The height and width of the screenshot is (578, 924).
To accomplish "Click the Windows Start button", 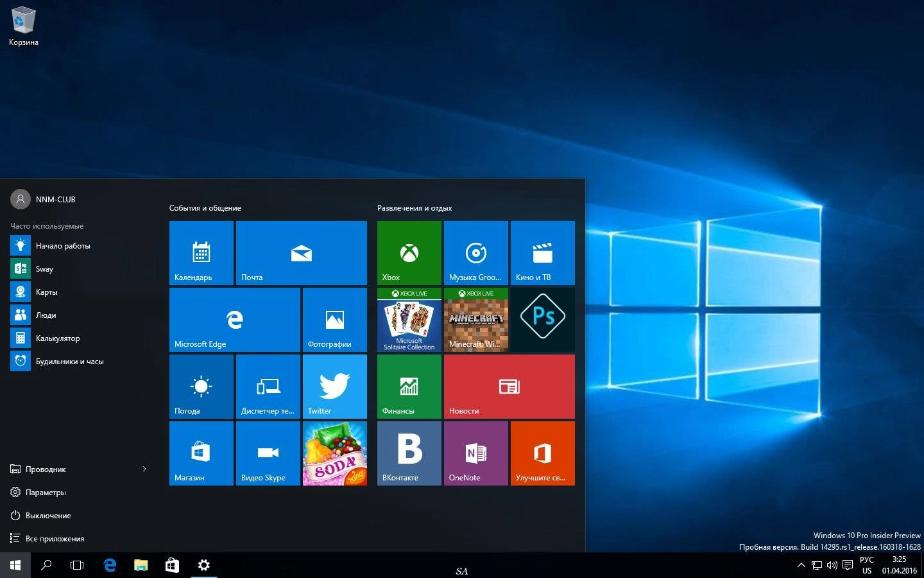I will 15,565.
